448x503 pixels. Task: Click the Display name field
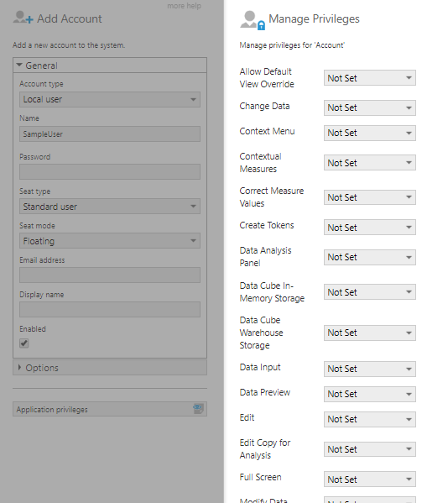110,310
